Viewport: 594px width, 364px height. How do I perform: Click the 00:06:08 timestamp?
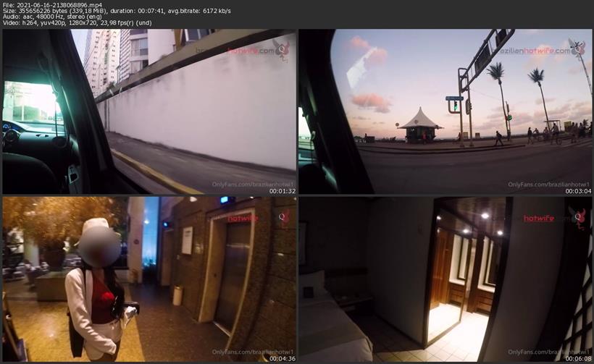(578, 358)
